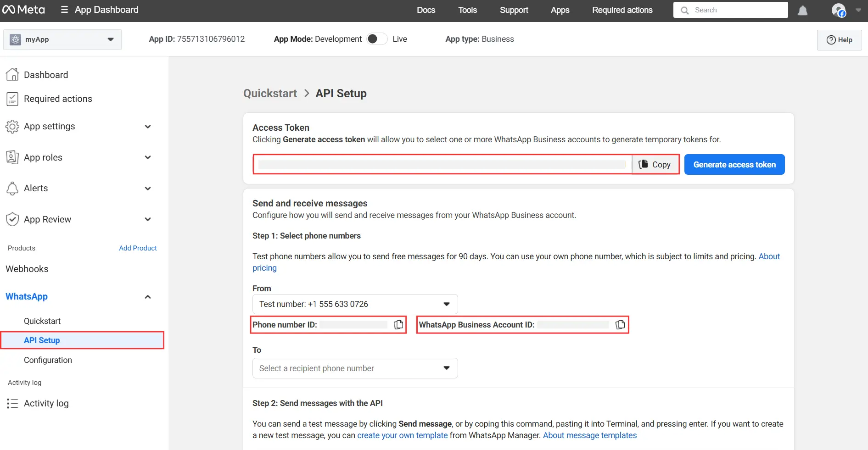Open the From test number dropdown
The image size is (868, 450).
(x=355, y=304)
